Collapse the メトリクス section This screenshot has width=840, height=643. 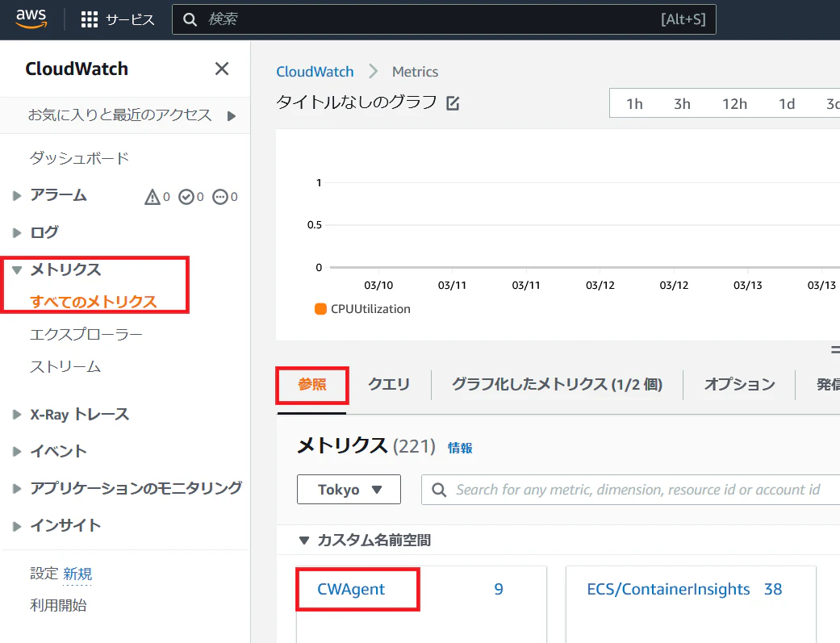17,270
